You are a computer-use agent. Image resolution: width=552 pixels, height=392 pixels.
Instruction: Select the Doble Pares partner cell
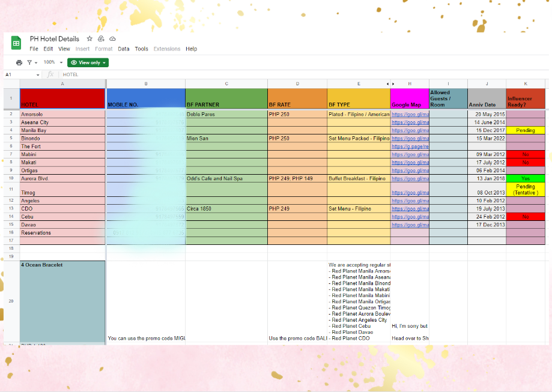(226, 115)
